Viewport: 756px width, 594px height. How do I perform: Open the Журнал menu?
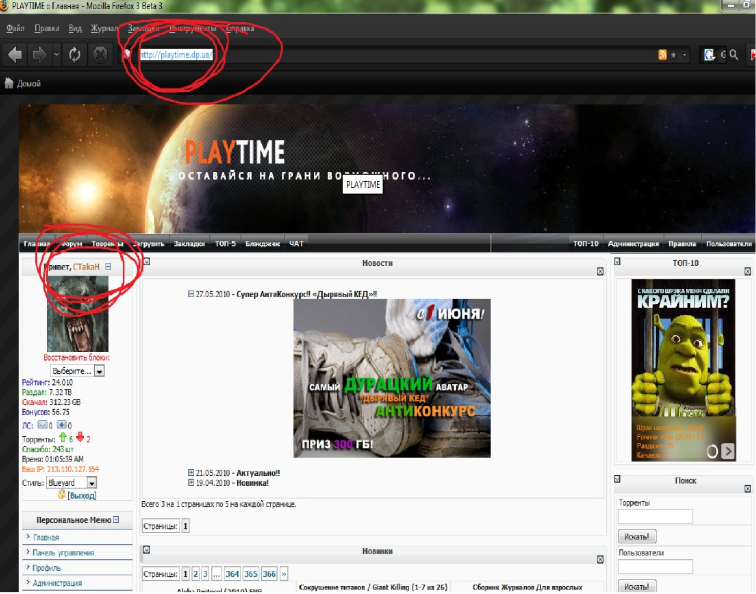tap(104, 28)
